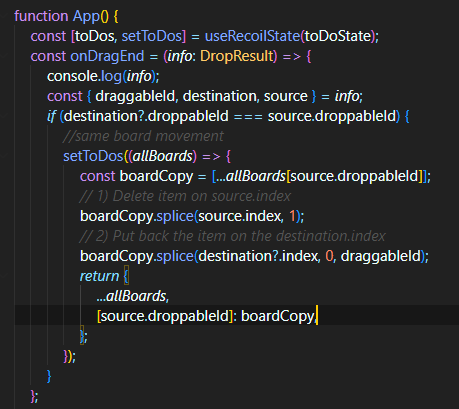Click the '// 2) Put back the item' comment

click(x=233, y=236)
